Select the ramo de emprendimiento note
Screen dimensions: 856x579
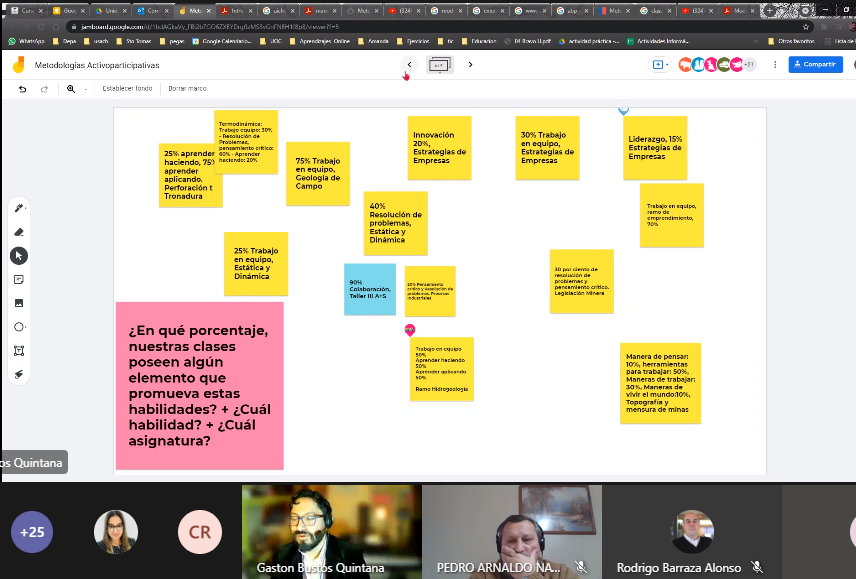click(x=671, y=216)
